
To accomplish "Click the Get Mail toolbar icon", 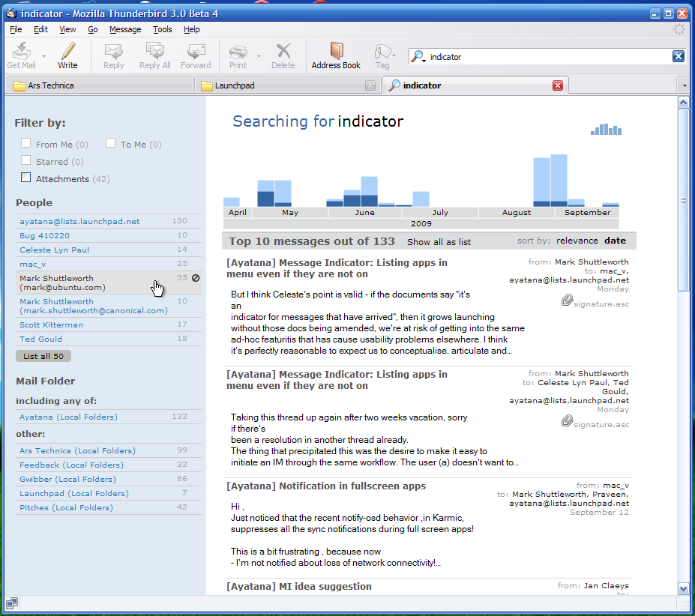I will click(x=21, y=56).
